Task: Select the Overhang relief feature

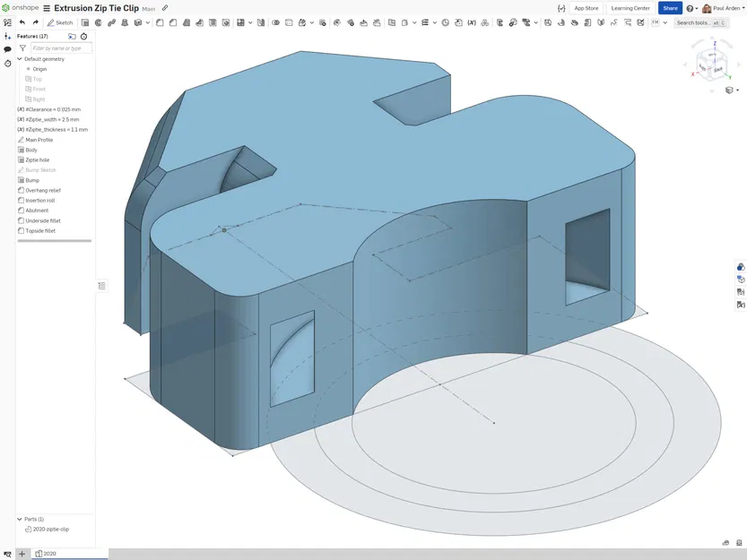Action: click(43, 191)
